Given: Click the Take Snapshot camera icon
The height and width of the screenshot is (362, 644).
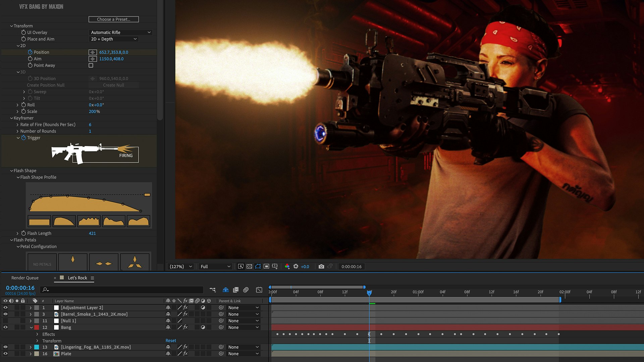Looking at the screenshot, I should (x=321, y=266).
